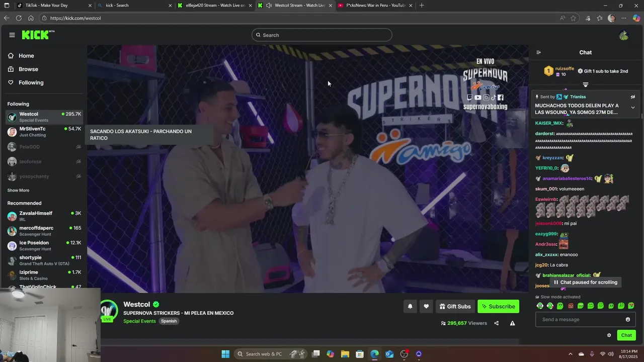Insert the first quick emote in chat bar
Viewport: 644px width, 362px height.
[x=540, y=306]
